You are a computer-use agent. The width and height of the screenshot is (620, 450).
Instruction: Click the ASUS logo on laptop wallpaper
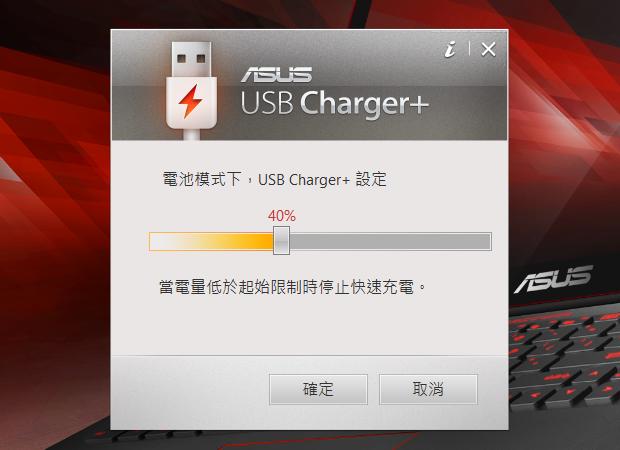[554, 279]
